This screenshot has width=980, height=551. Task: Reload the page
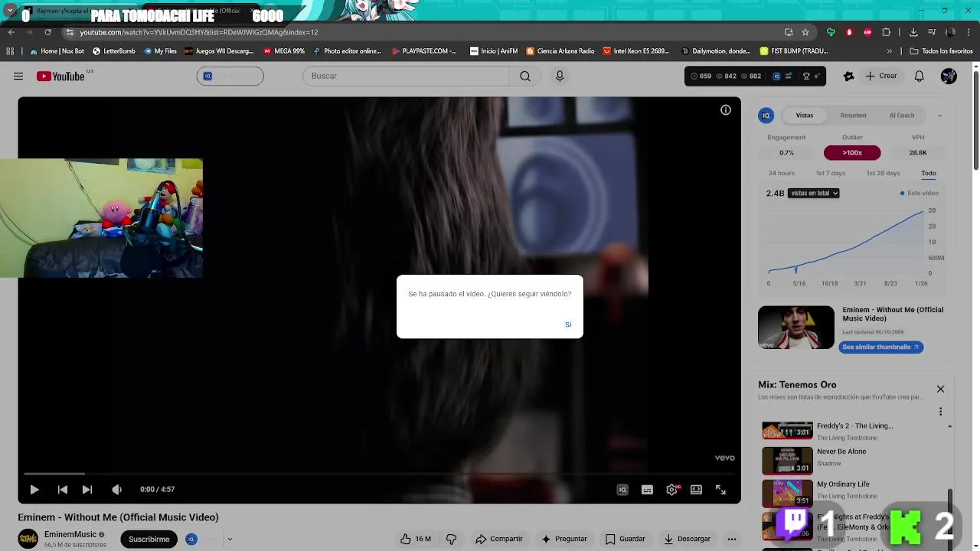coord(47,32)
